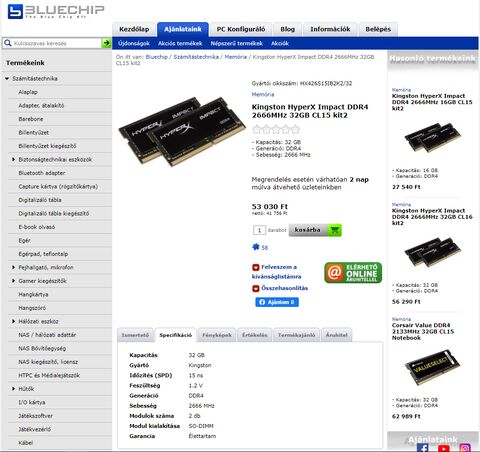
Task: Expand Fejhallgató, mikrofon category
Action: click(x=13, y=267)
